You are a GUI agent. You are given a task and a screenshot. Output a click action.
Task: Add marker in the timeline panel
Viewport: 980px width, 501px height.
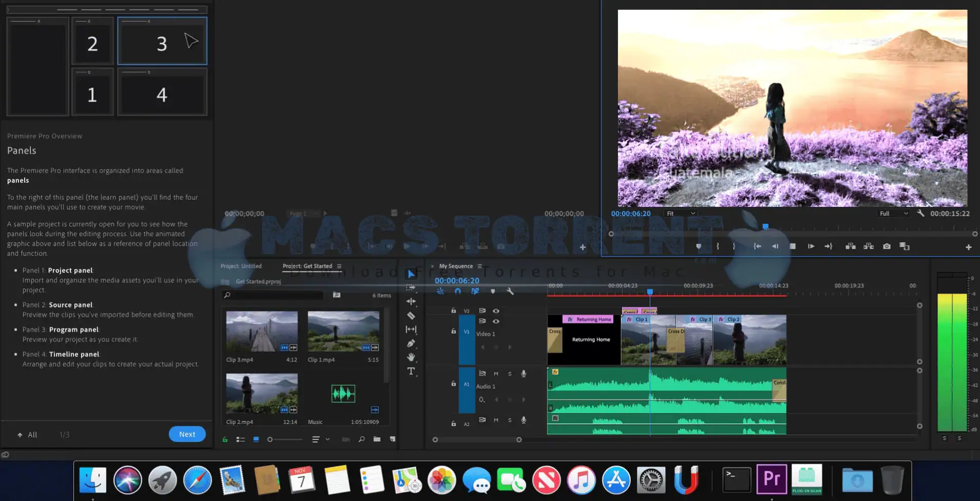tap(493, 291)
